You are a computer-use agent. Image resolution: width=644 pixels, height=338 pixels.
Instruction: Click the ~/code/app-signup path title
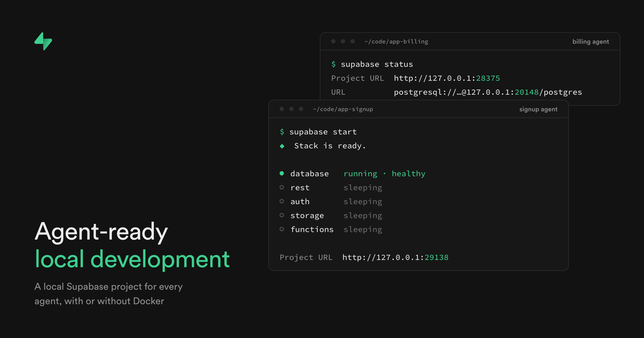click(343, 109)
